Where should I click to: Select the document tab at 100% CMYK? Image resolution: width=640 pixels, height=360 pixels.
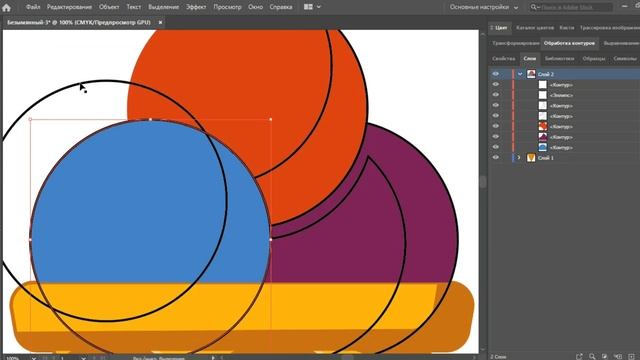click(79, 22)
